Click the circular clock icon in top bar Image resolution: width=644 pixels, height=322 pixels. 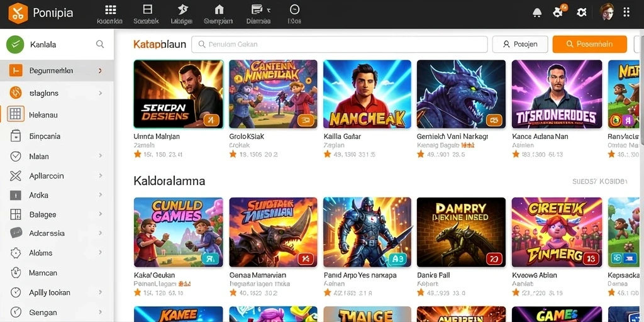coord(294,10)
